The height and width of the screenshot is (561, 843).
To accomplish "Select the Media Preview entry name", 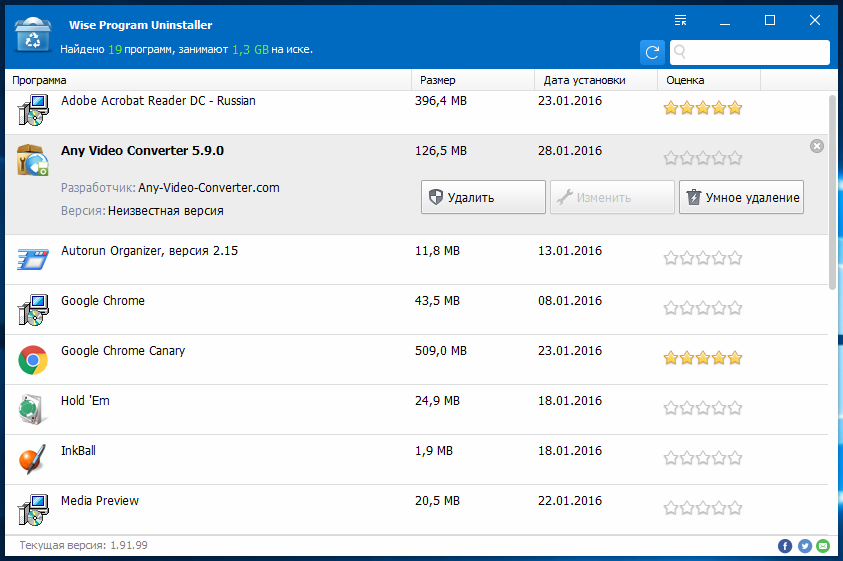I will 99,501.
